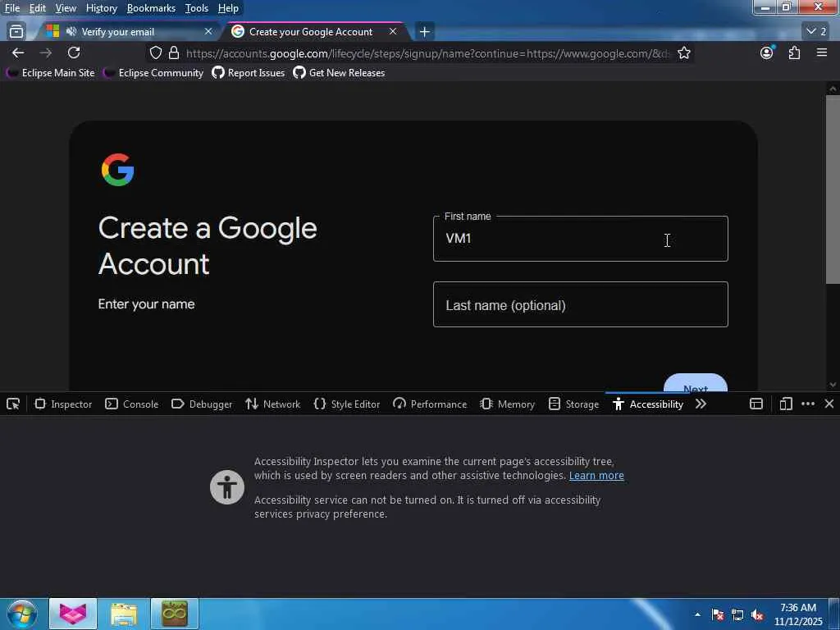Select the Create your Google Account tab
Screen dimensions: 840x630
click(316, 32)
